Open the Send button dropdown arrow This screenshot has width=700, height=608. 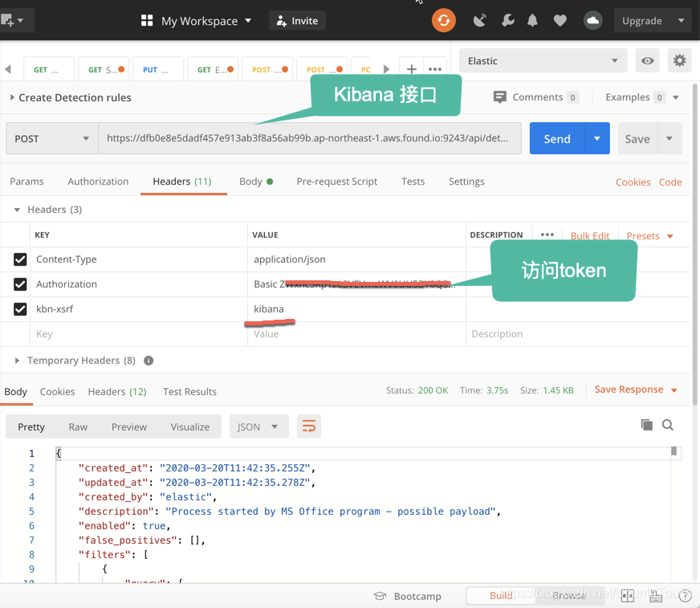[597, 138]
